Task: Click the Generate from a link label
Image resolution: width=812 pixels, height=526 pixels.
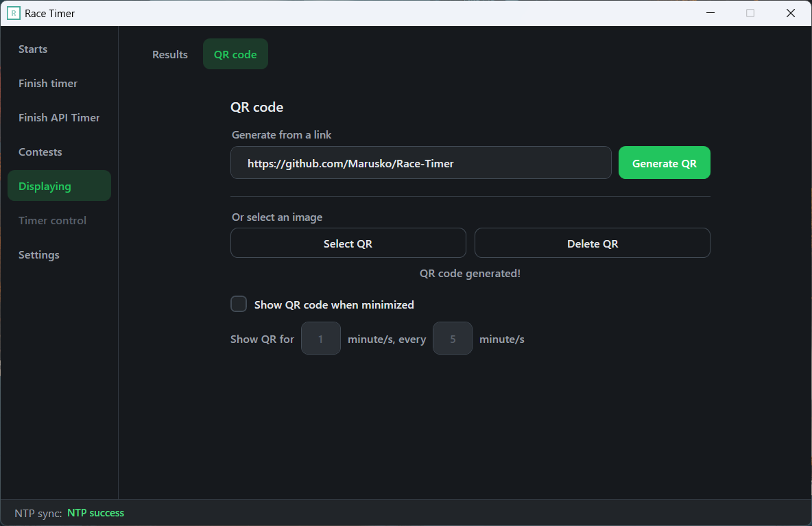Action: click(x=281, y=134)
